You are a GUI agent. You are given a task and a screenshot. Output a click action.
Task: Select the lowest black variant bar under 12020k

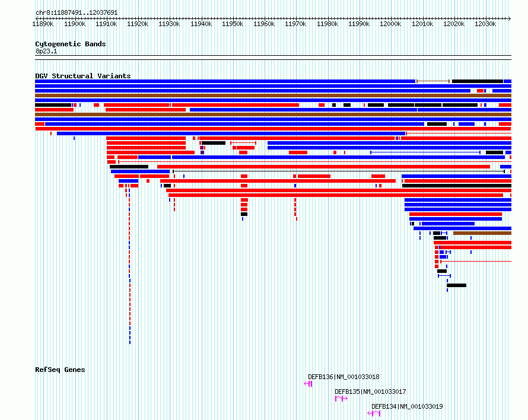point(457,285)
